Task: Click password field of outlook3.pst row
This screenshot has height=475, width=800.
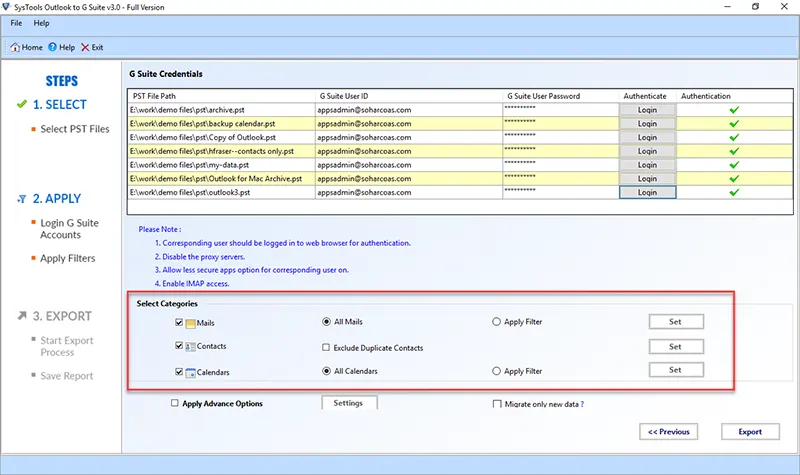Action: [x=561, y=192]
